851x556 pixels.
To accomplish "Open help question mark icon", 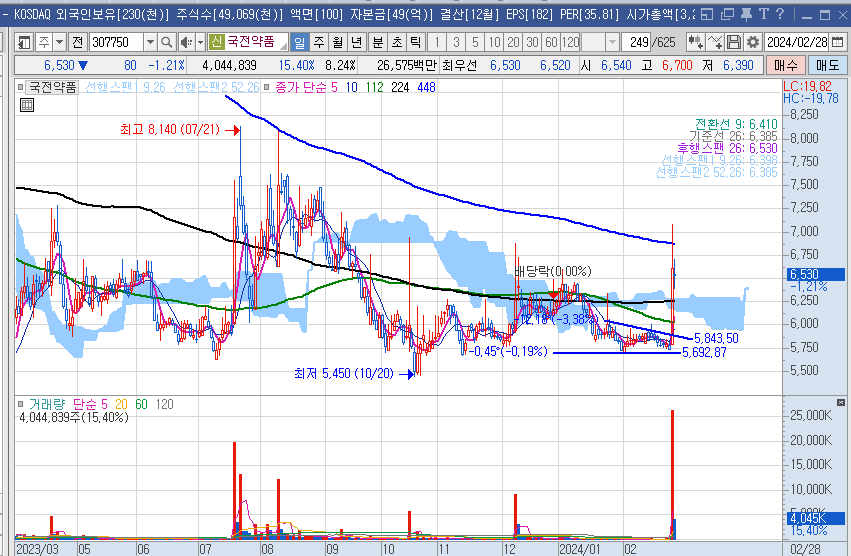I will coord(780,14).
